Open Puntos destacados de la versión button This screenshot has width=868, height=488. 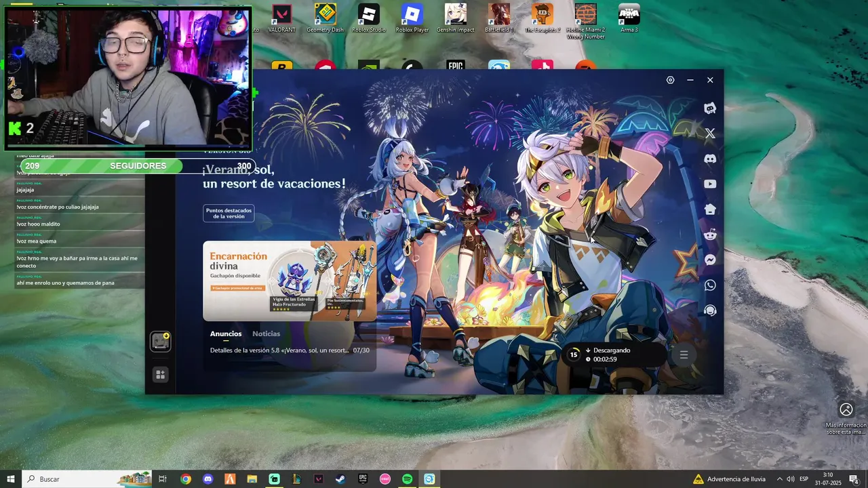pyautogui.click(x=229, y=213)
